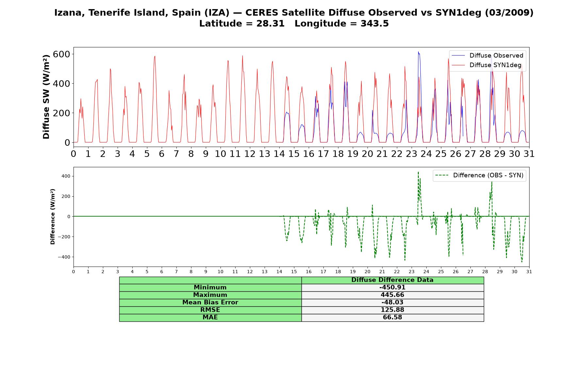The width and height of the screenshot is (588, 392).
Task: Click the Minimum row label in table
Action: [210, 287]
